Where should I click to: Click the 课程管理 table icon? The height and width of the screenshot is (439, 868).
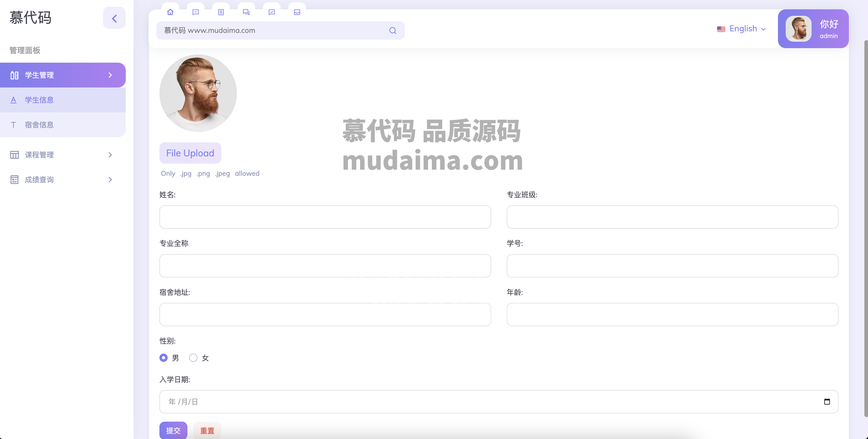coord(14,155)
